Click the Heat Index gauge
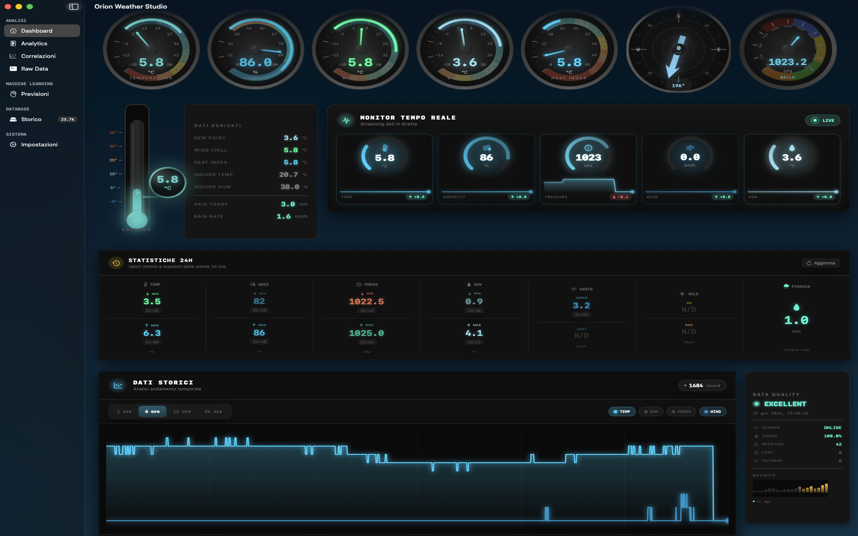 (x=569, y=50)
